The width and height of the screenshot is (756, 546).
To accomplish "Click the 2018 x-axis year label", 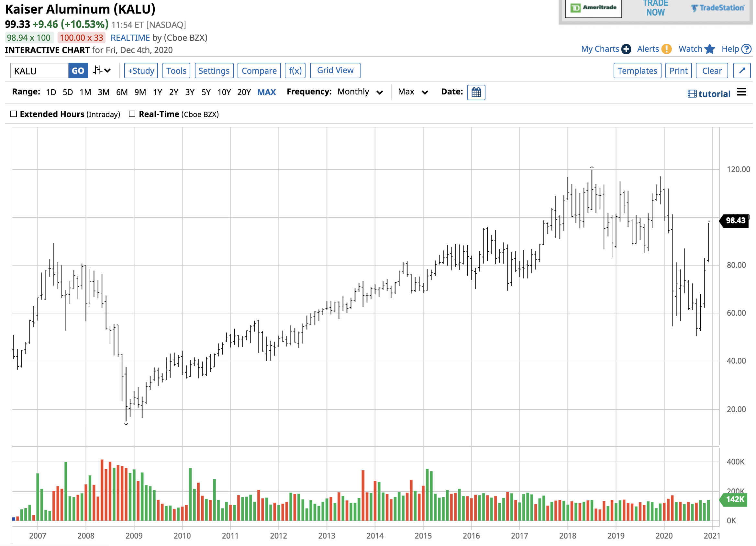I will tap(567, 536).
